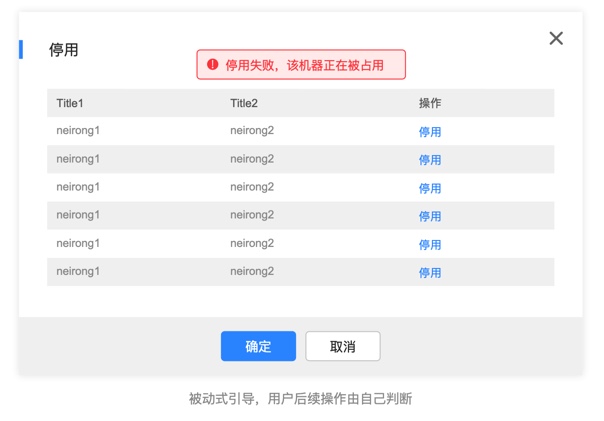Image resolution: width=604 pixels, height=421 pixels.
Task: Close the dialog with the X icon
Action: [x=556, y=38]
